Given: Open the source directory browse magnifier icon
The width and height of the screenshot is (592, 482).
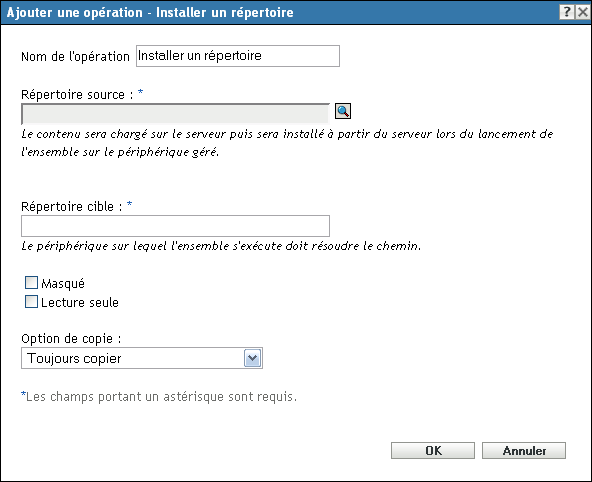Looking at the screenshot, I should click(x=343, y=111).
